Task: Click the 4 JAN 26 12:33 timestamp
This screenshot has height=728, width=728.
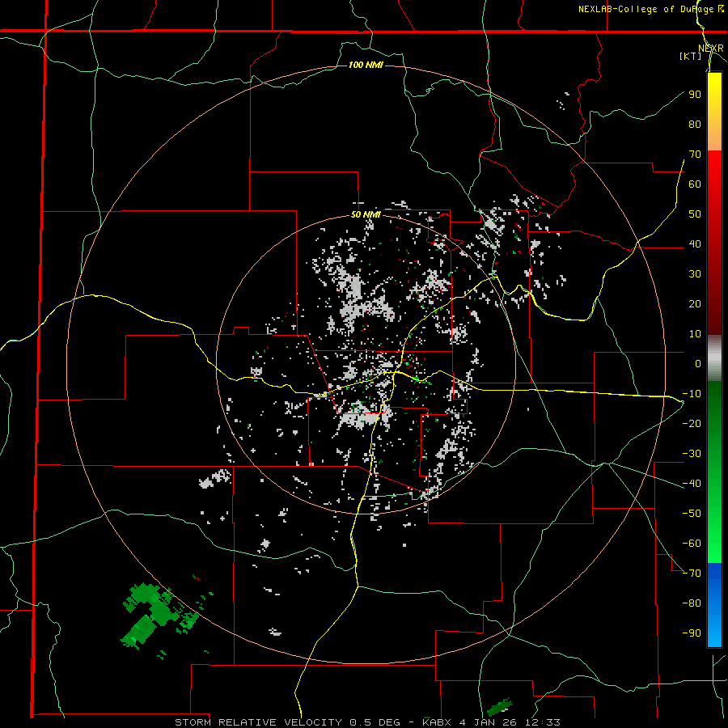Action: (x=510, y=722)
